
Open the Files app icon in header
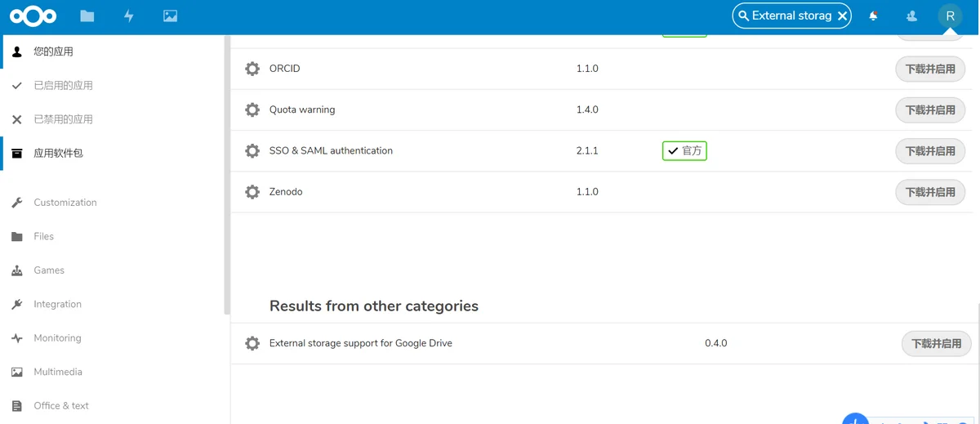click(87, 16)
